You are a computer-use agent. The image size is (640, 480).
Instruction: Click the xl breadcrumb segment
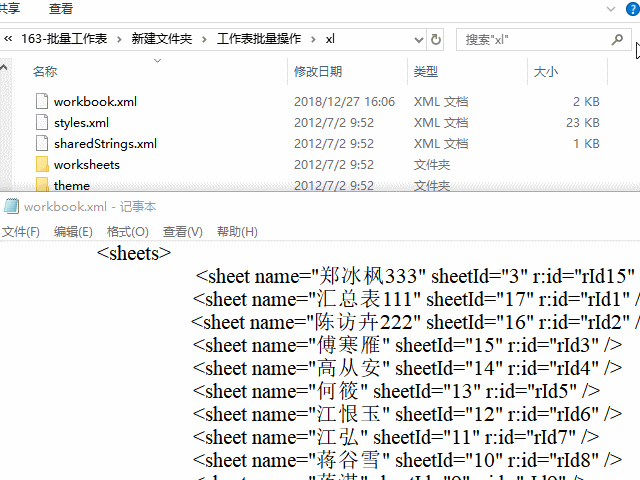pos(330,39)
